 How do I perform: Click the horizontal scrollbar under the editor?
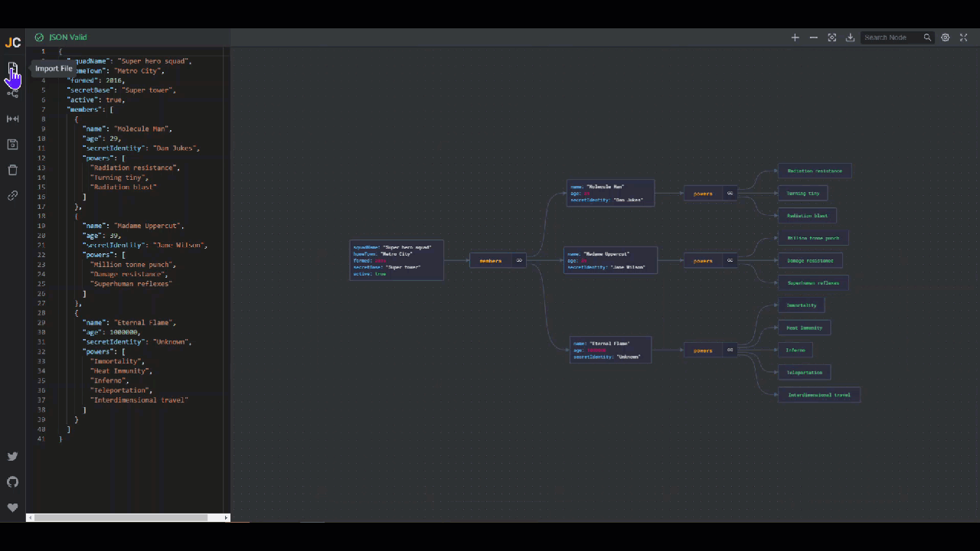pos(121,518)
